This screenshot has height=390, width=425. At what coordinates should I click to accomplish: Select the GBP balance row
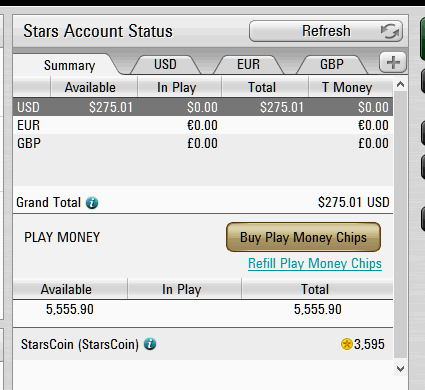(x=203, y=143)
